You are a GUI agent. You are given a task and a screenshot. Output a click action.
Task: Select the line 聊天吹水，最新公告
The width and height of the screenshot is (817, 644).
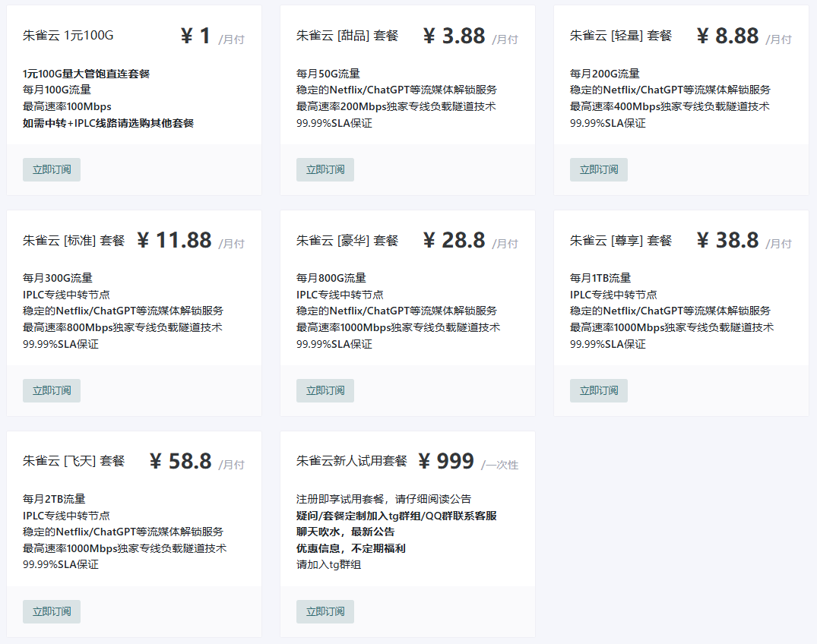(x=346, y=532)
